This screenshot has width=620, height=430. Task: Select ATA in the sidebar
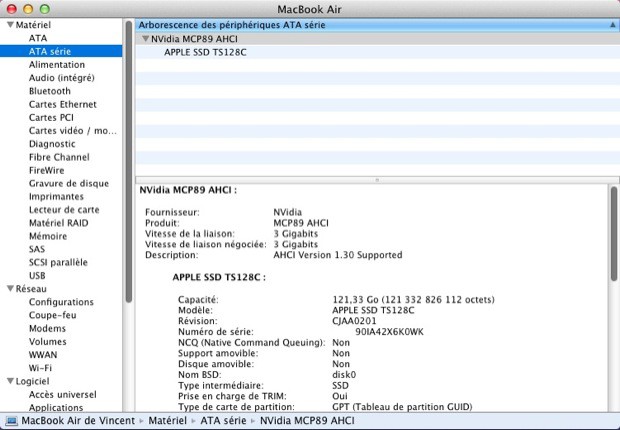click(x=38, y=37)
